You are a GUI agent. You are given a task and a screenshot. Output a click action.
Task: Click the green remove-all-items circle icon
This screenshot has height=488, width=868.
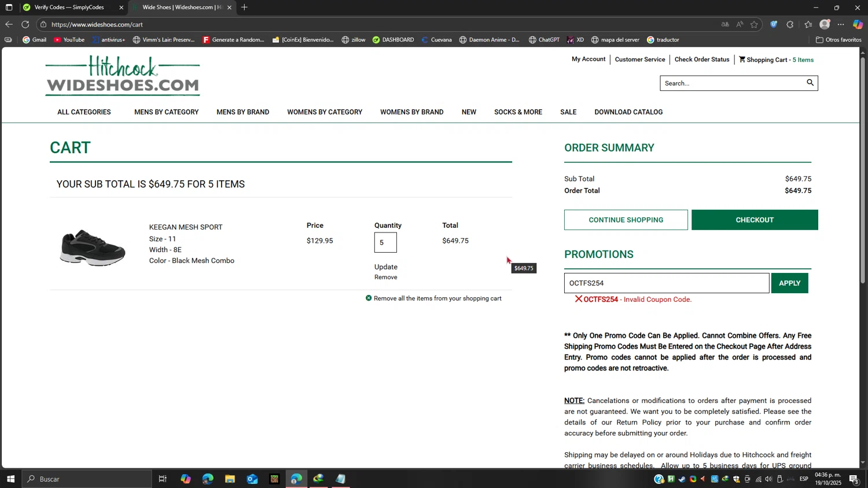click(x=369, y=298)
